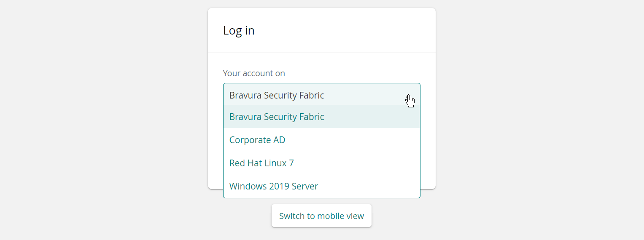Select highlighted Bravura Security Fabric list option
Viewport: 644px width, 240px height.
pos(277,117)
